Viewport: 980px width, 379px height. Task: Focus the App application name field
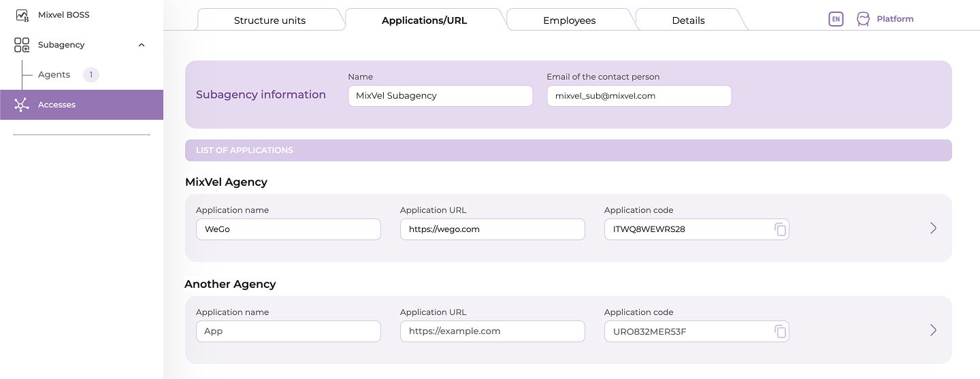[x=288, y=331]
